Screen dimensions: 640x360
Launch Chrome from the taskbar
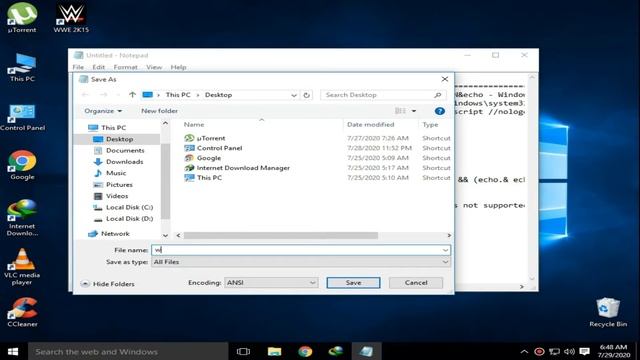pos(305,351)
